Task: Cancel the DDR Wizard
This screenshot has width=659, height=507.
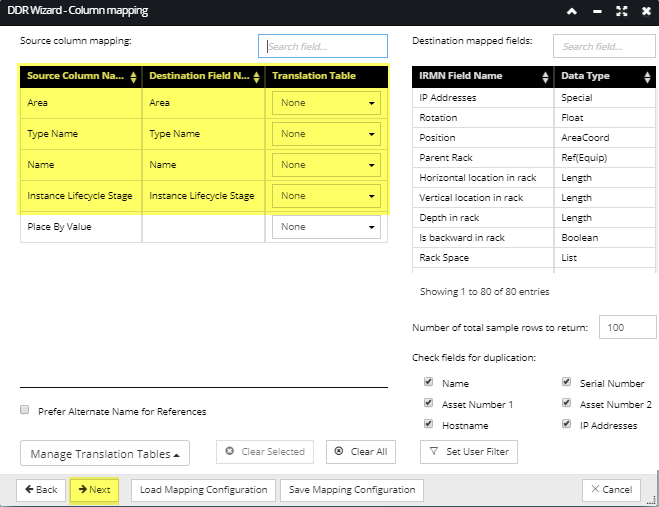Action: (x=612, y=490)
